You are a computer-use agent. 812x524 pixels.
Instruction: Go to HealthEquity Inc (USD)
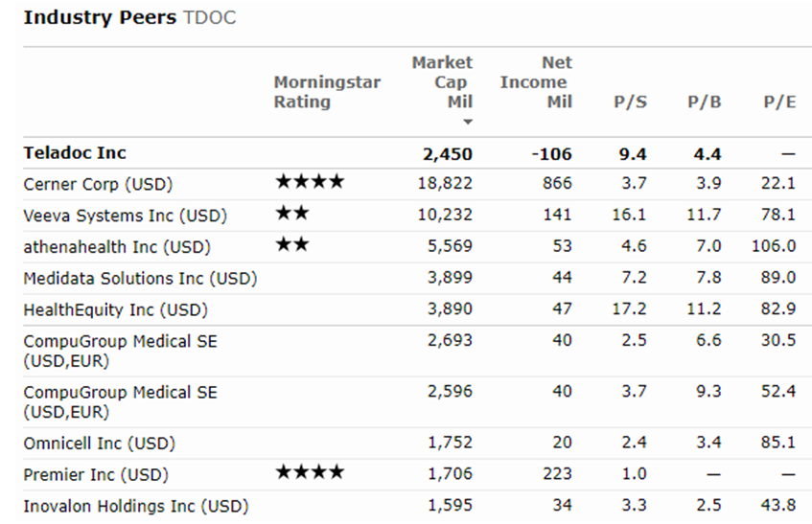[x=115, y=309]
